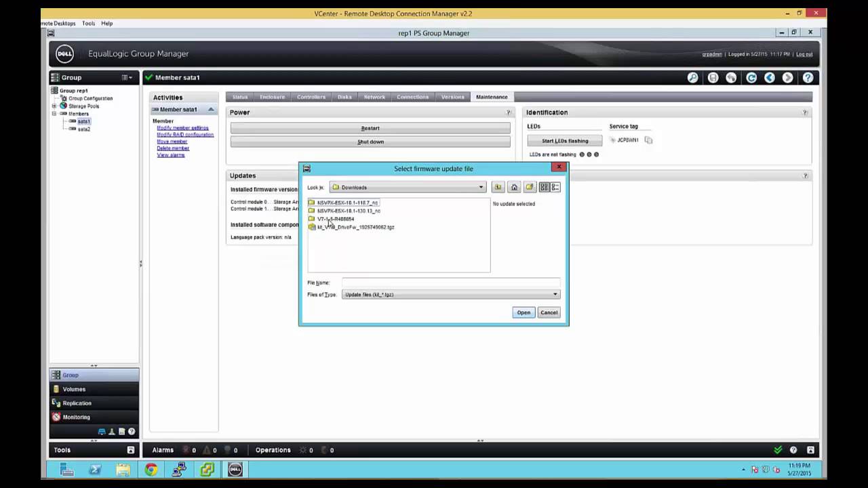
Task: Expand the Storage Pools tree node
Action: (x=54, y=106)
